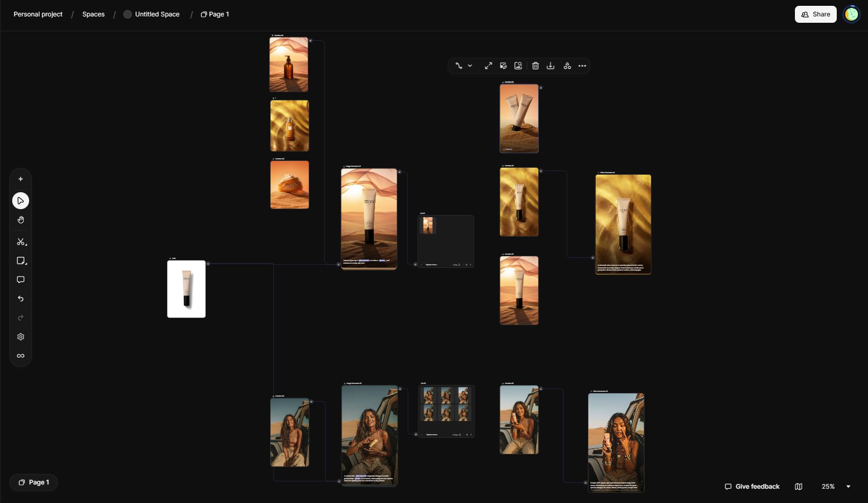
Task: Activate the scissors cut tool
Action: pos(21,242)
